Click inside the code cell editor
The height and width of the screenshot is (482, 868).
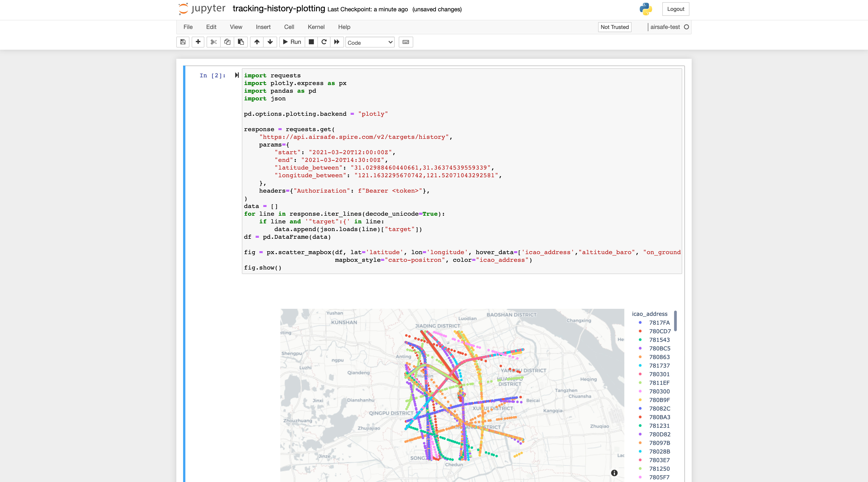[462, 171]
